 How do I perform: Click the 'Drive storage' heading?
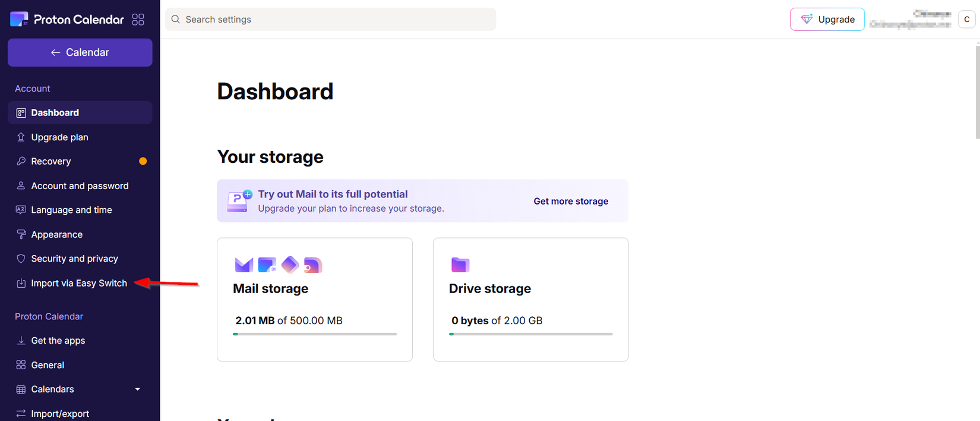490,288
